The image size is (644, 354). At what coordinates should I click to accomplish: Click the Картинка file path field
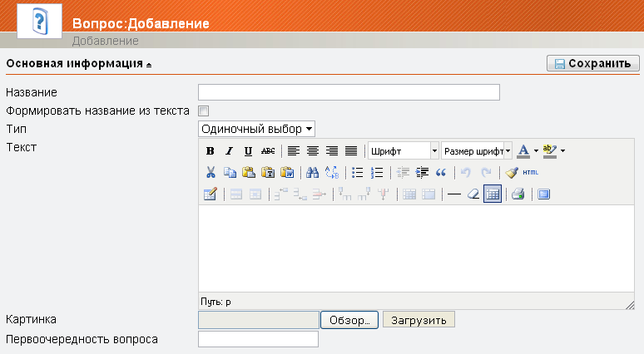(259, 320)
